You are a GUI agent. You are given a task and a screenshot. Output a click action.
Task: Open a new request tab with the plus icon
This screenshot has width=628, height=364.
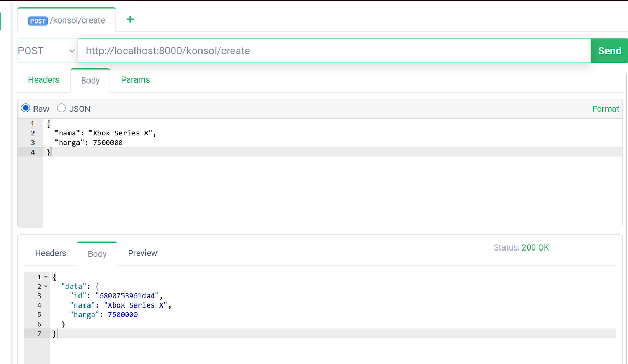point(129,19)
